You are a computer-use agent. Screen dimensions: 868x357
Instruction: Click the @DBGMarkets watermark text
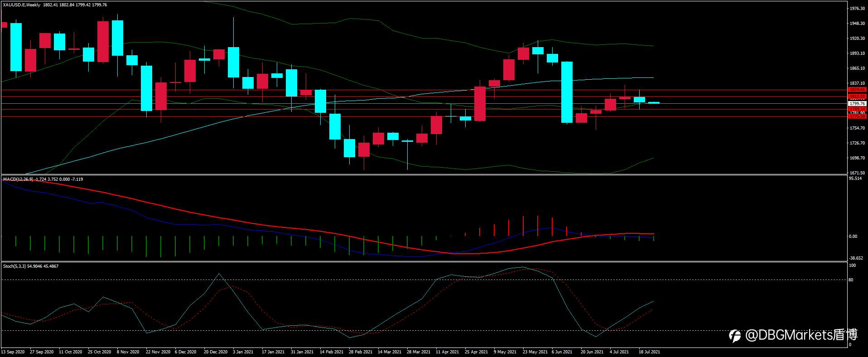(x=801, y=335)
